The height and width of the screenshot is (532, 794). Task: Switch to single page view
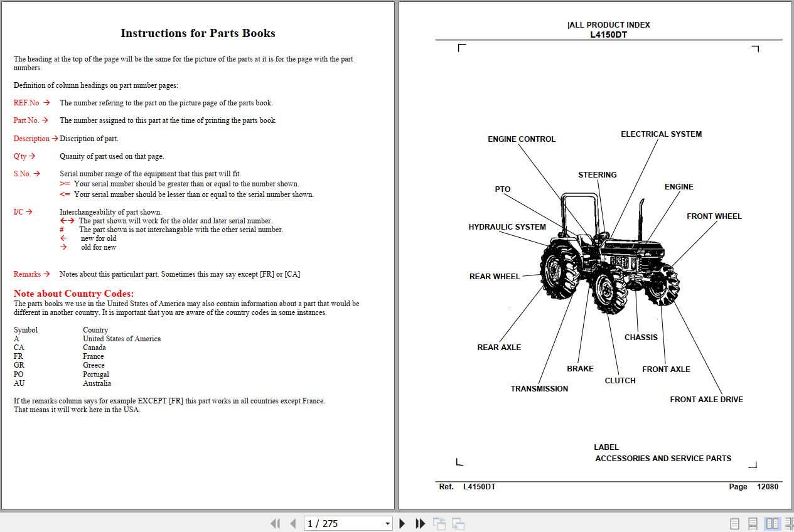pyautogui.click(x=735, y=523)
